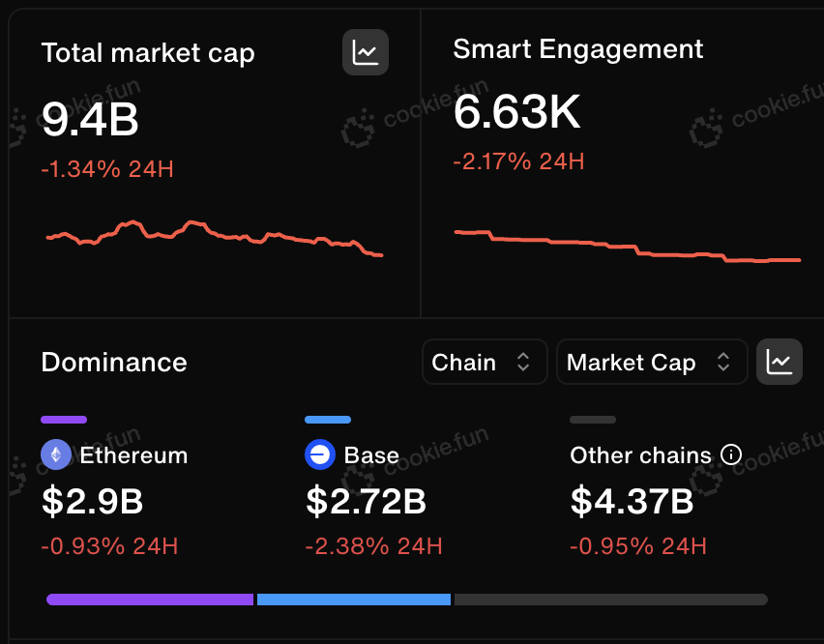
Task: Click the Chain dropdown up-down arrows
Action: pos(523,362)
